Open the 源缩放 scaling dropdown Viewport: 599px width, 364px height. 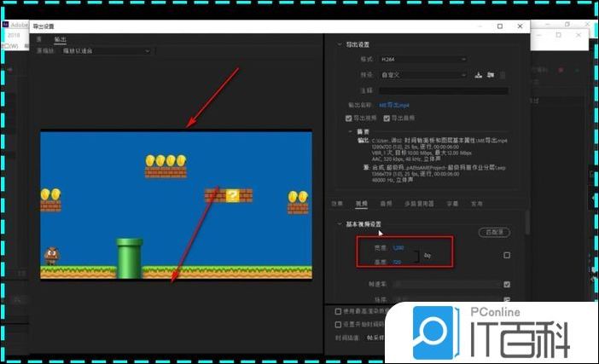[107, 51]
